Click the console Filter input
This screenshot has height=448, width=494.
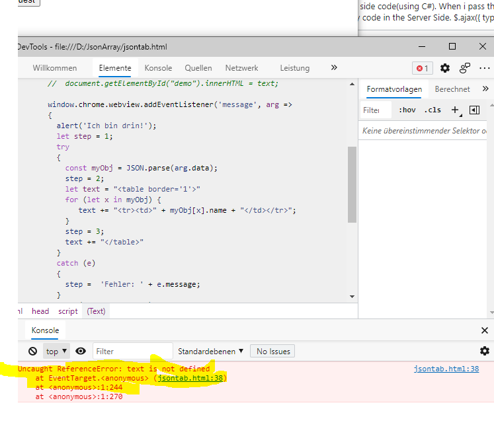point(133,352)
